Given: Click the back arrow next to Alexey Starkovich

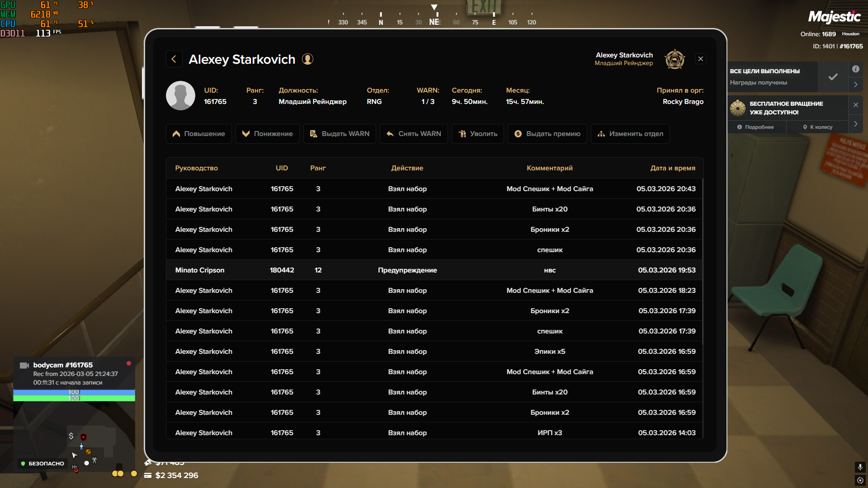Looking at the screenshot, I should [174, 59].
